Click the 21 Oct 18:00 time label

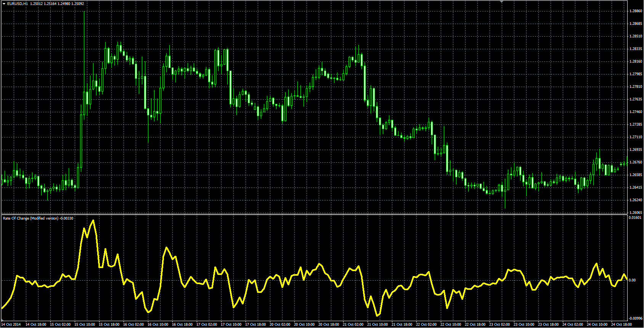point(402,325)
